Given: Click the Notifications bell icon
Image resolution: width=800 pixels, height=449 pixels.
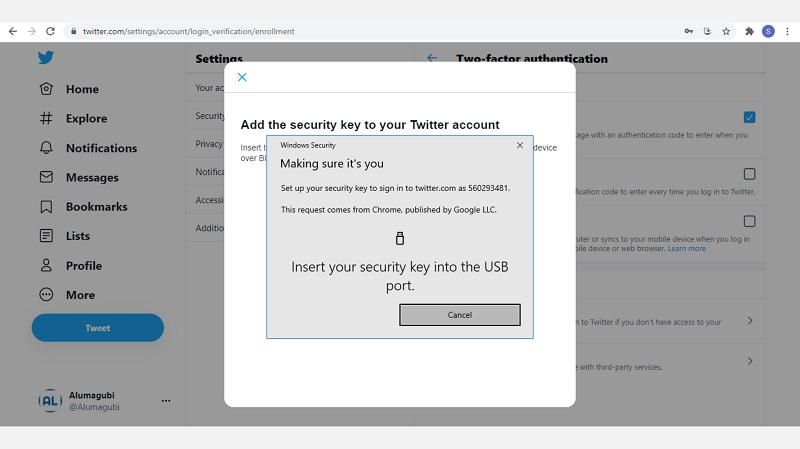Looking at the screenshot, I should click(x=46, y=148).
